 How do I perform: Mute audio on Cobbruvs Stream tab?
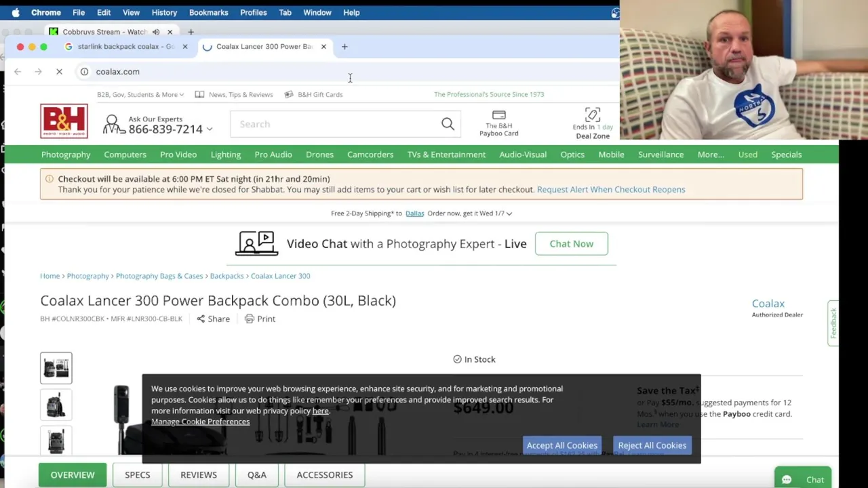click(x=156, y=32)
